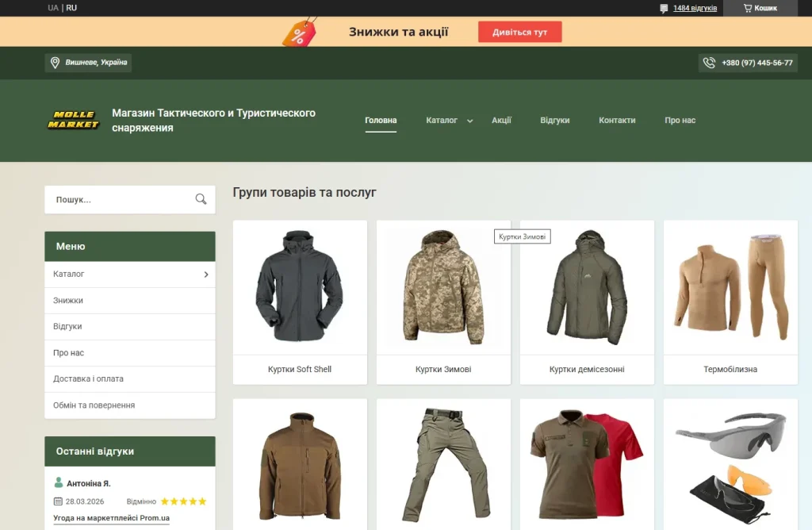
Task: Click the Куртки демісезонні caption link
Action: click(587, 370)
